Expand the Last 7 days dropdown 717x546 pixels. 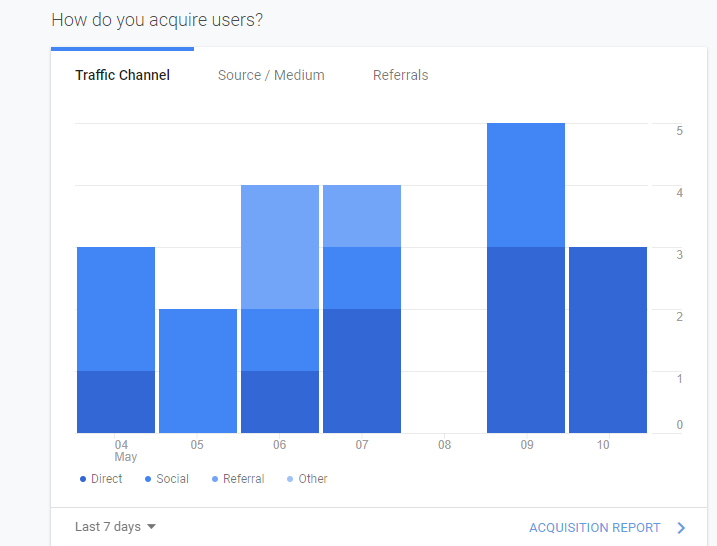point(108,527)
